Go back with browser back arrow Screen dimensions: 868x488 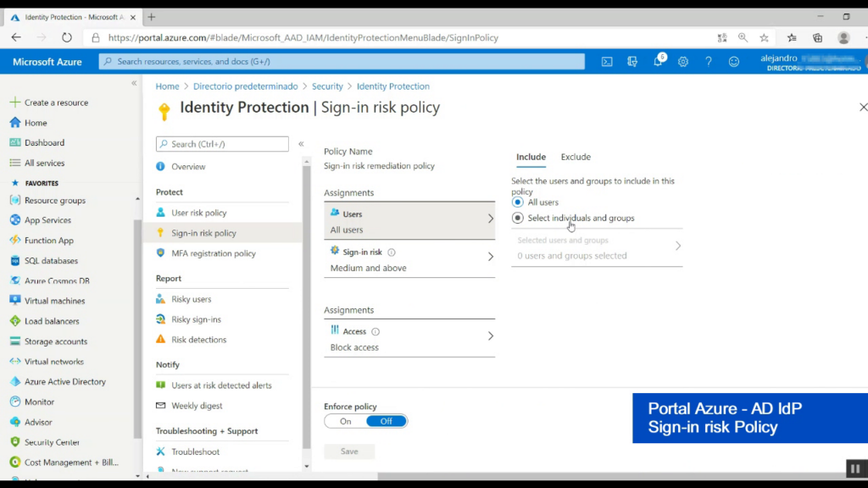[16, 37]
